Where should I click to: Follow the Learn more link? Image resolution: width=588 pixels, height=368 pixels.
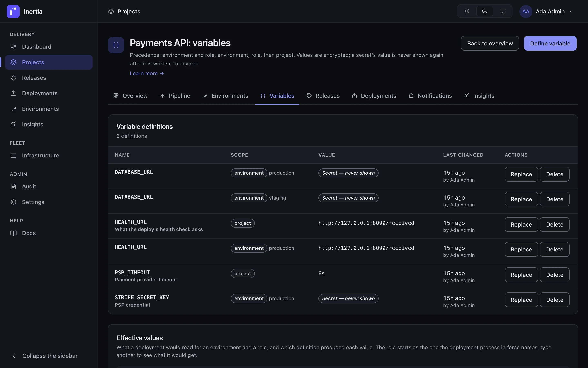click(x=147, y=73)
